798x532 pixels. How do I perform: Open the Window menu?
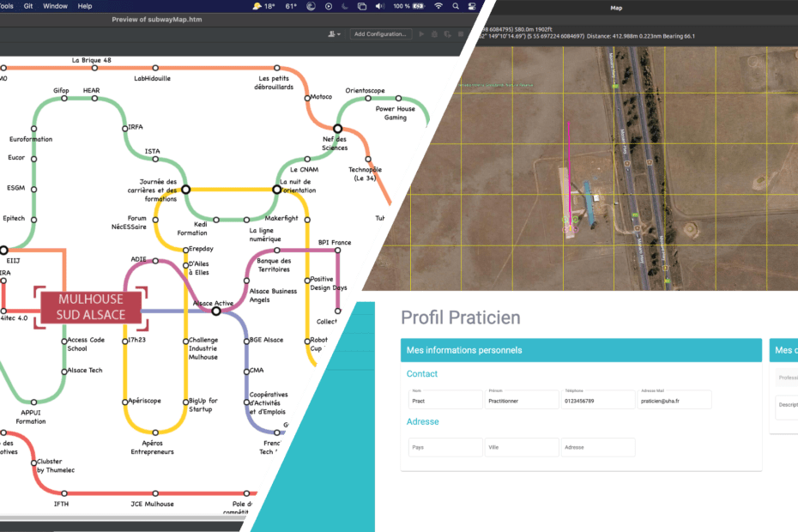click(x=55, y=6)
